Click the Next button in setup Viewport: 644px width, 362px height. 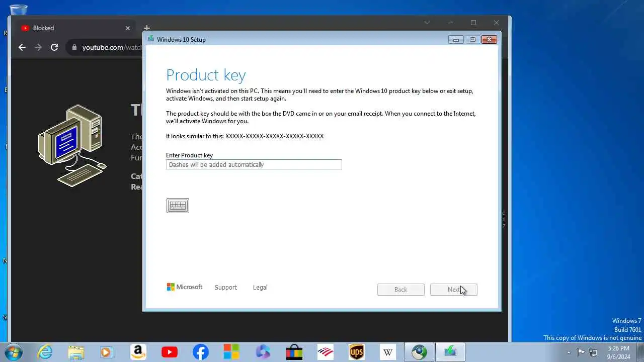pyautogui.click(x=453, y=290)
